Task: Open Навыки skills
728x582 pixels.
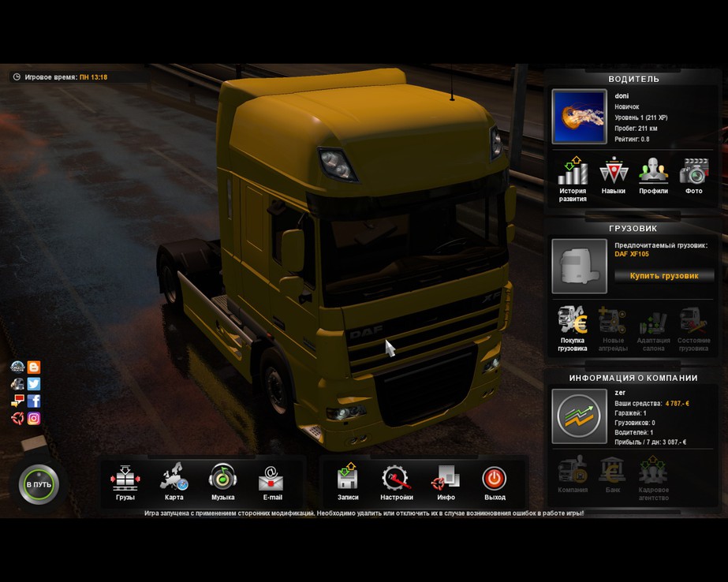Action: [x=614, y=175]
